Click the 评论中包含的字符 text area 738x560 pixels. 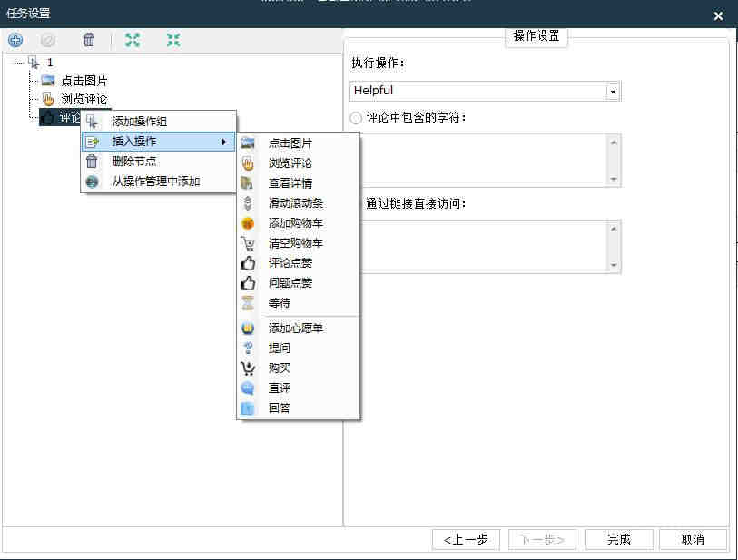coord(490,160)
